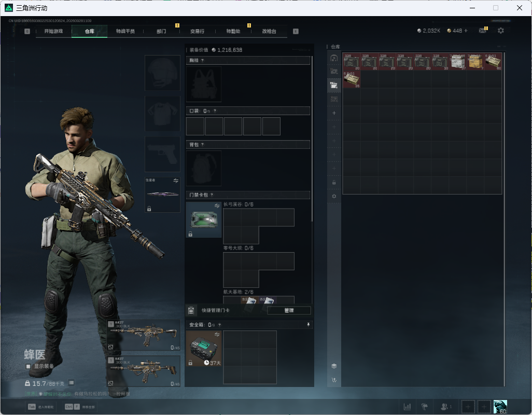Show help for 口袋 question mark
532x415 pixels.
[x=215, y=111]
